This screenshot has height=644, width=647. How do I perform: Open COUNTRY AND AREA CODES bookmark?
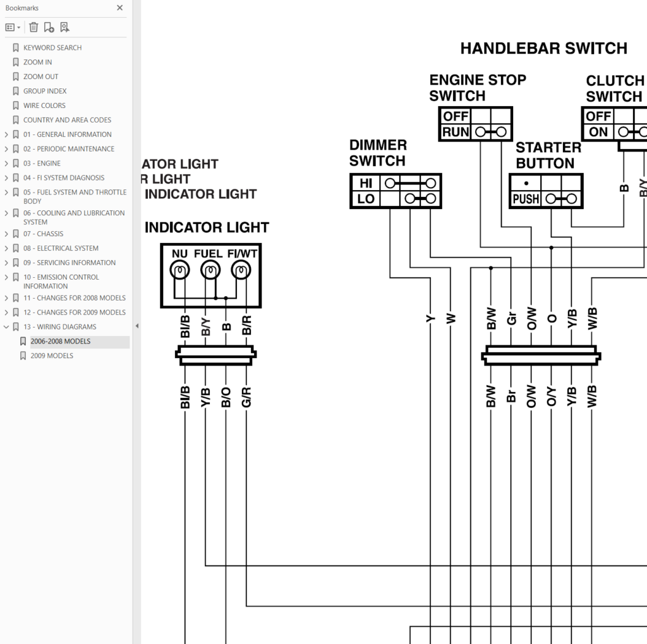(x=67, y=120)
